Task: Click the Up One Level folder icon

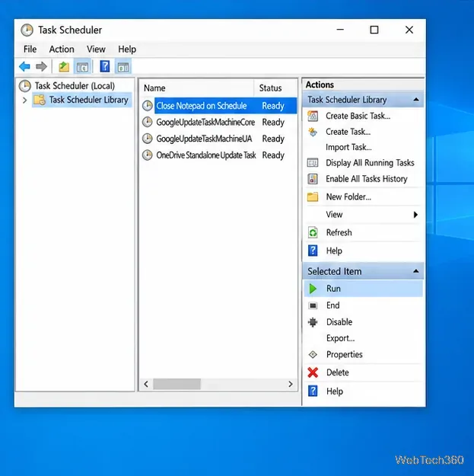Action: coord(64,66)
